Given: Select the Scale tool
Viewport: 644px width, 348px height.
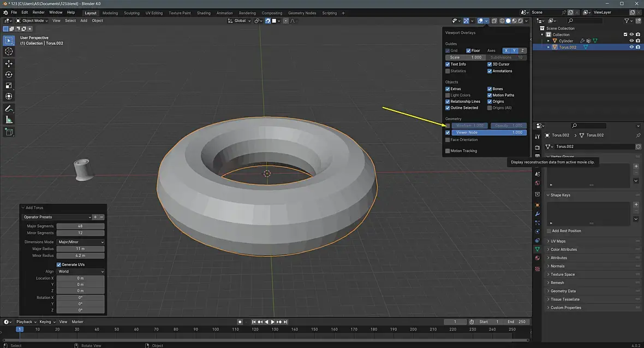Looking at the screenshot, I should 9,86.
